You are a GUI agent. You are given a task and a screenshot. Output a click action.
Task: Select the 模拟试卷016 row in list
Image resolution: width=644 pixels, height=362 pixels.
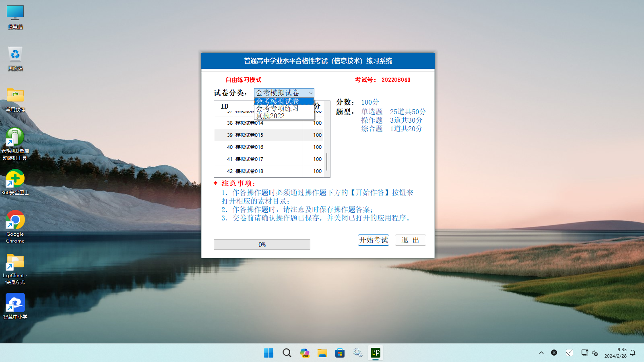click(258, 147)
